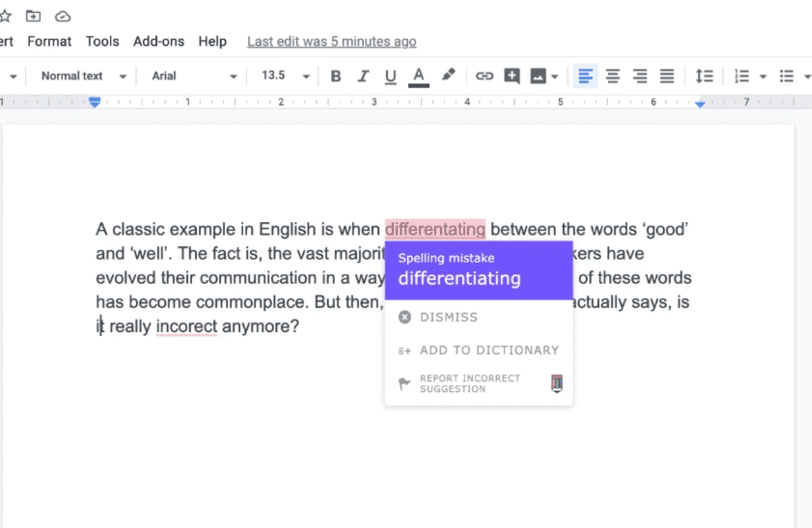Open the Tools menu
Image resolution: width=812 pixels, height=528 pixels.
coord(102,41)
